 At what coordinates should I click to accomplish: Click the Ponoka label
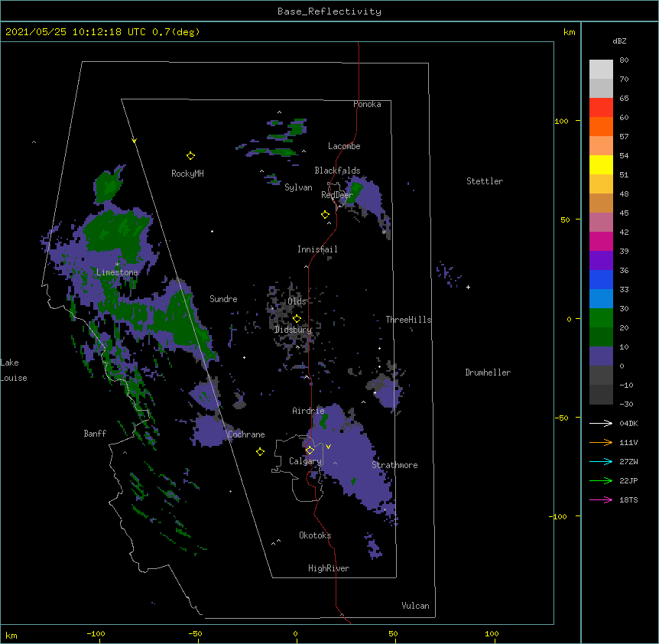point(367,104)
